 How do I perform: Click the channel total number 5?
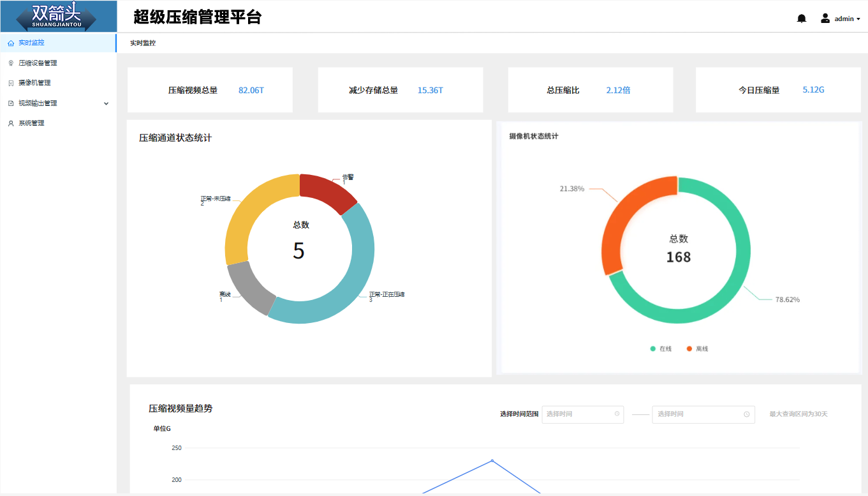[x=298, y=251]
